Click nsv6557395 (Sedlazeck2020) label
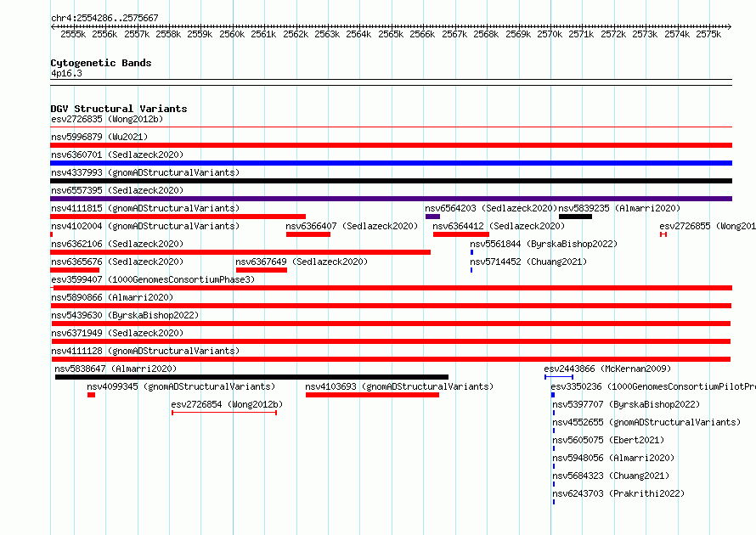The height and width of the screenshot is (535, 756). [x=117, y=190]
